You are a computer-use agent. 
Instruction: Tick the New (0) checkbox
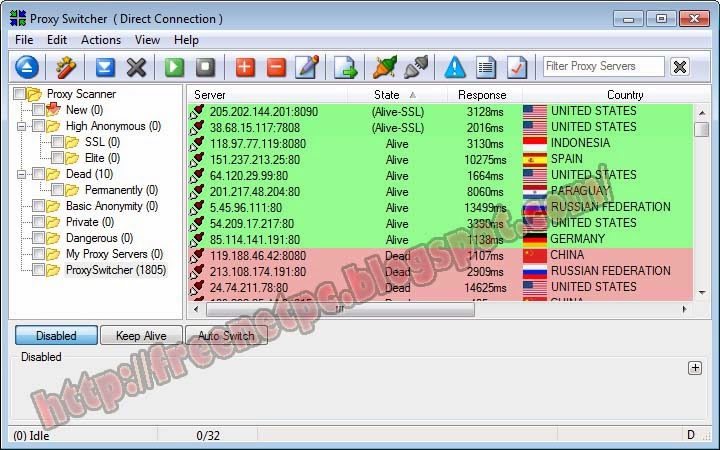[38, 110]
